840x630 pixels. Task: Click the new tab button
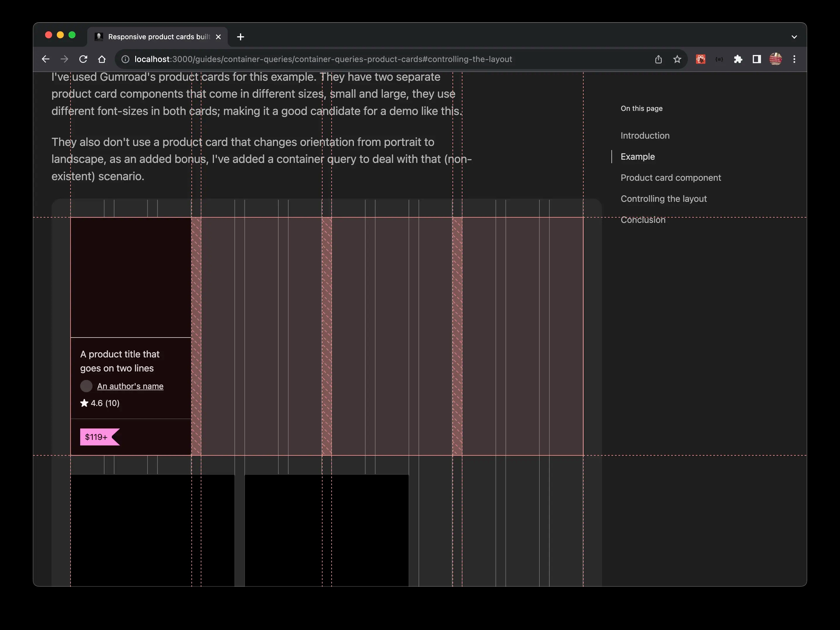click(x=240, y=36)
